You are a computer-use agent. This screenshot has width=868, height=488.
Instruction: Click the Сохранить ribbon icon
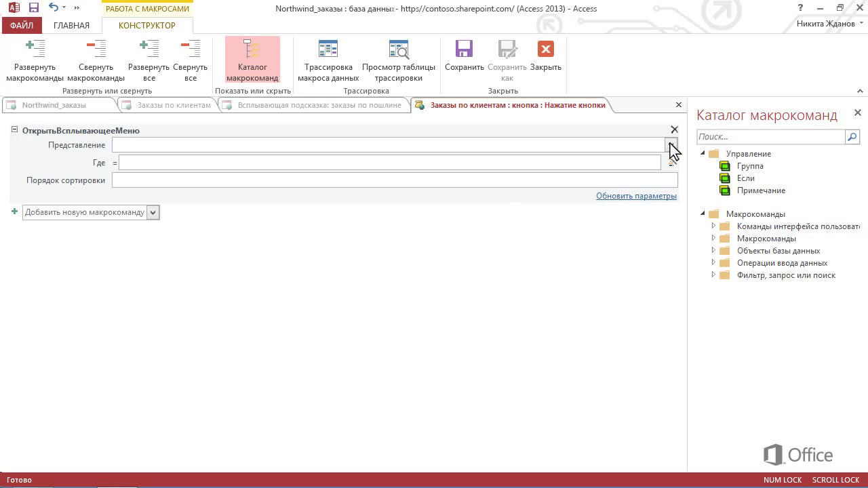465,56
